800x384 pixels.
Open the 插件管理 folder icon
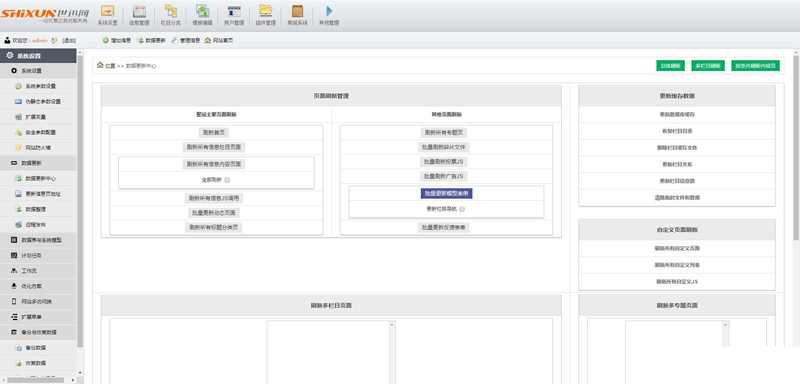pos(265,11)
